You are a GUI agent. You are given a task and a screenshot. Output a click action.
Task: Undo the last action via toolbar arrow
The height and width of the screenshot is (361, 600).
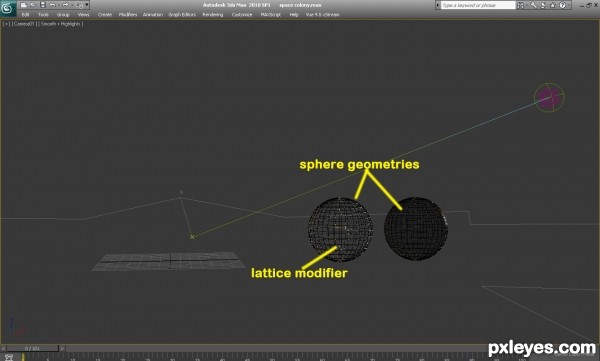click(x=53, y=5)
